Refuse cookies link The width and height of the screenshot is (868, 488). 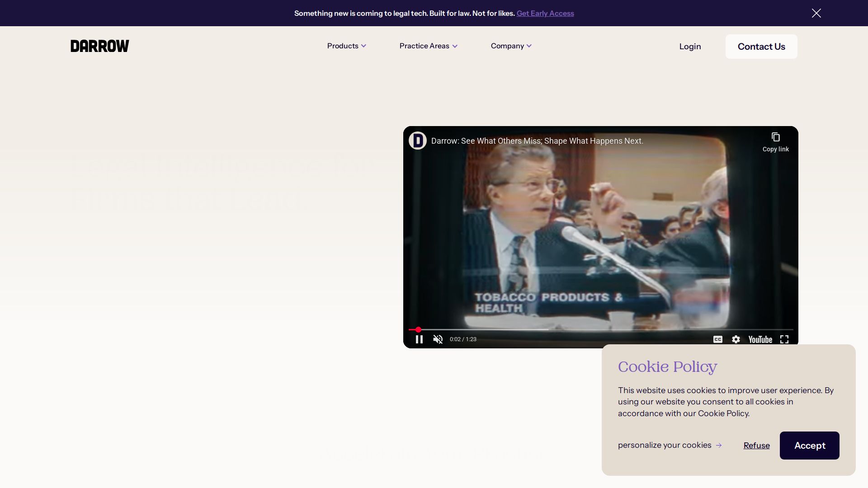coord(756,446)
